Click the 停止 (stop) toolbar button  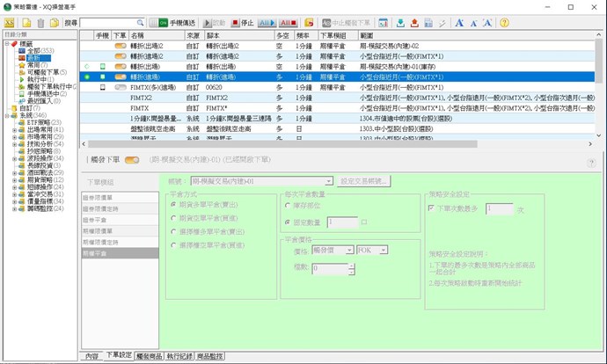[x=244, y=22]
